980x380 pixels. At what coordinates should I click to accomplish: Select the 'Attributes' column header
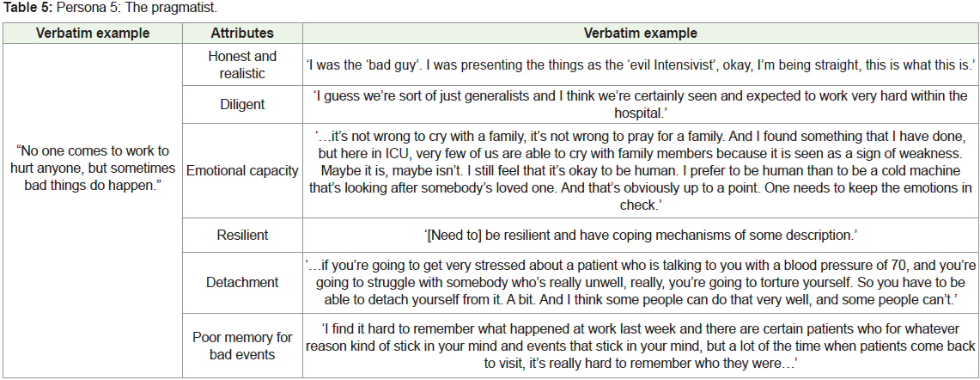[242, 34]
